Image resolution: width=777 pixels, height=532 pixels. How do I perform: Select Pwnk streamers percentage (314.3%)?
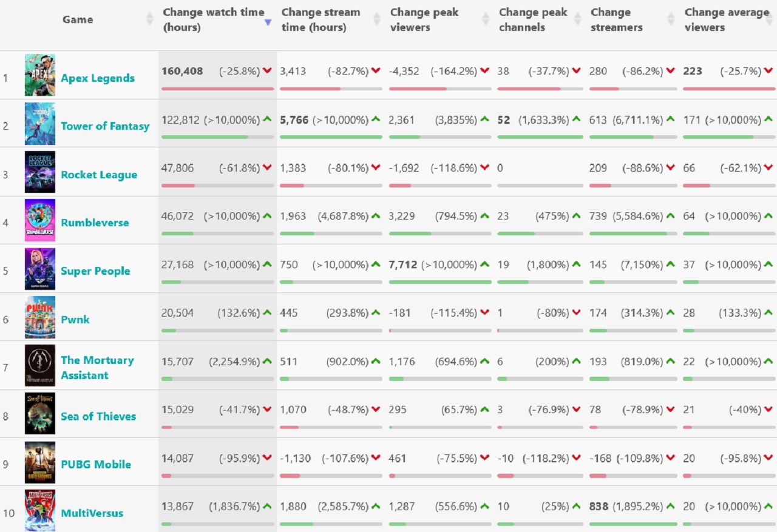point(642,312)
